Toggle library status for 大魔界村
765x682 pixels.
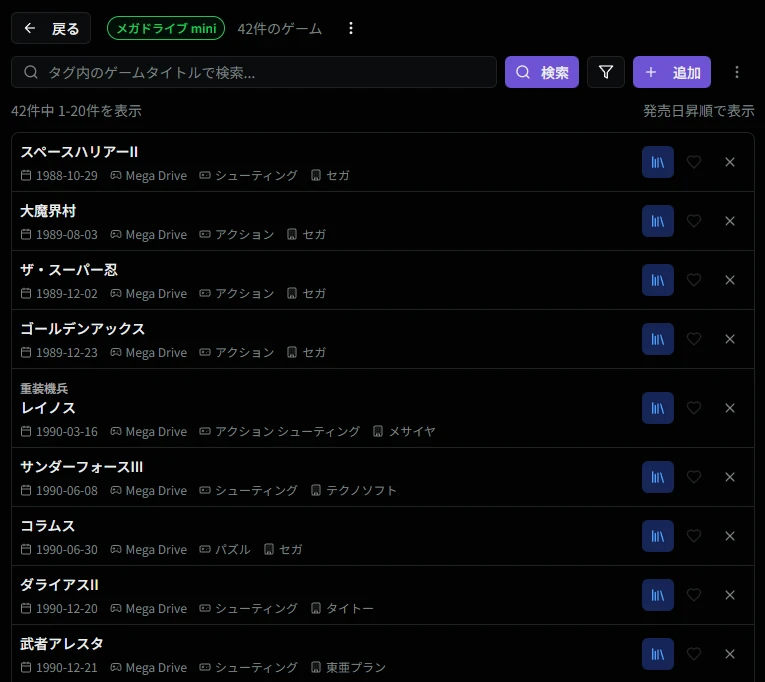point(658,221)
